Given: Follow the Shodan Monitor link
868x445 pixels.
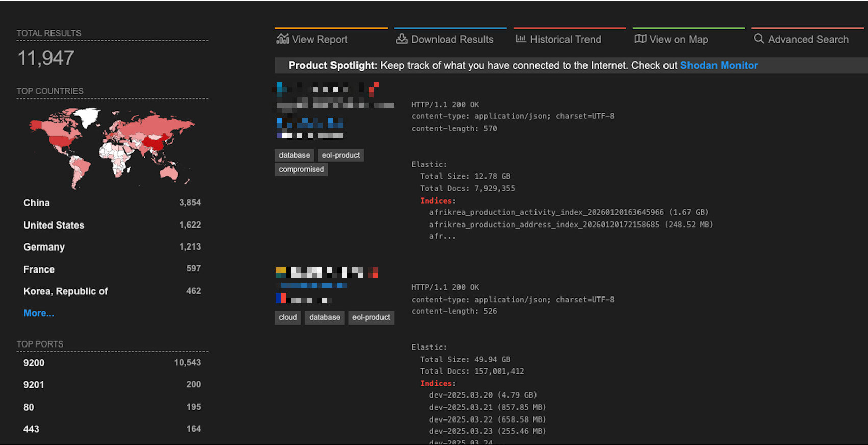Looking at the screenshot, I should [x=719, y=65].
